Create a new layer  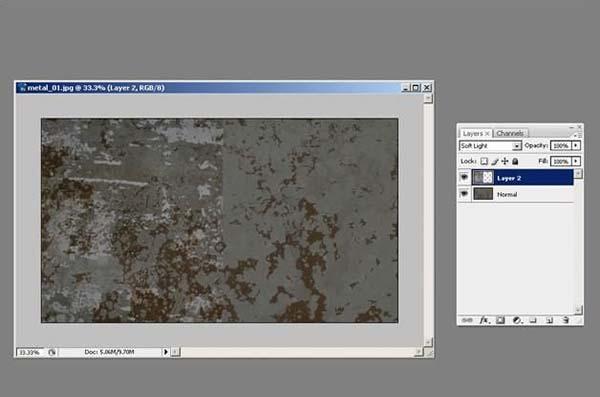tap(549, 320)
